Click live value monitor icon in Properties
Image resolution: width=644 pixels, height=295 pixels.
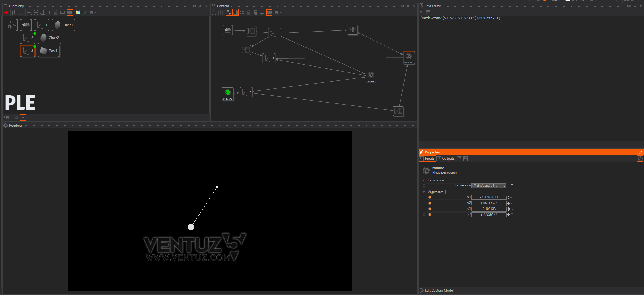(x=640, y=159)
